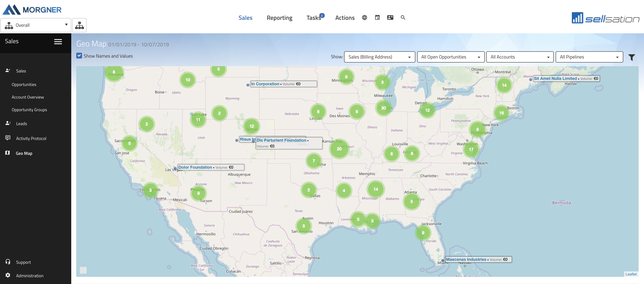Expand the All Pipelines dropdown
The width and height of the screenshot is (644, 284).
589,57
